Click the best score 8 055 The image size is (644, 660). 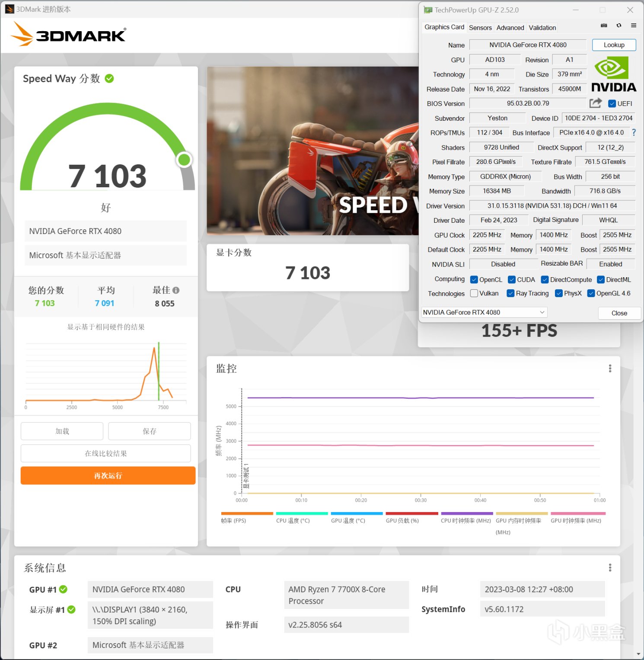165,304
